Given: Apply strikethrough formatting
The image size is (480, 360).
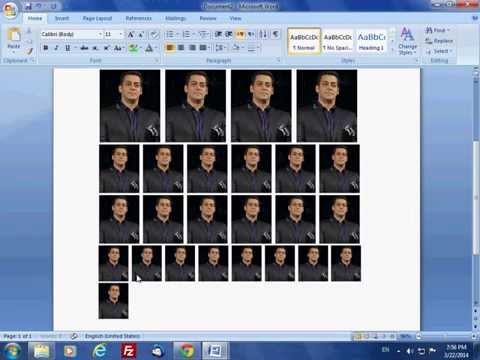Looking at the screenshot, I should pos(84,48).
